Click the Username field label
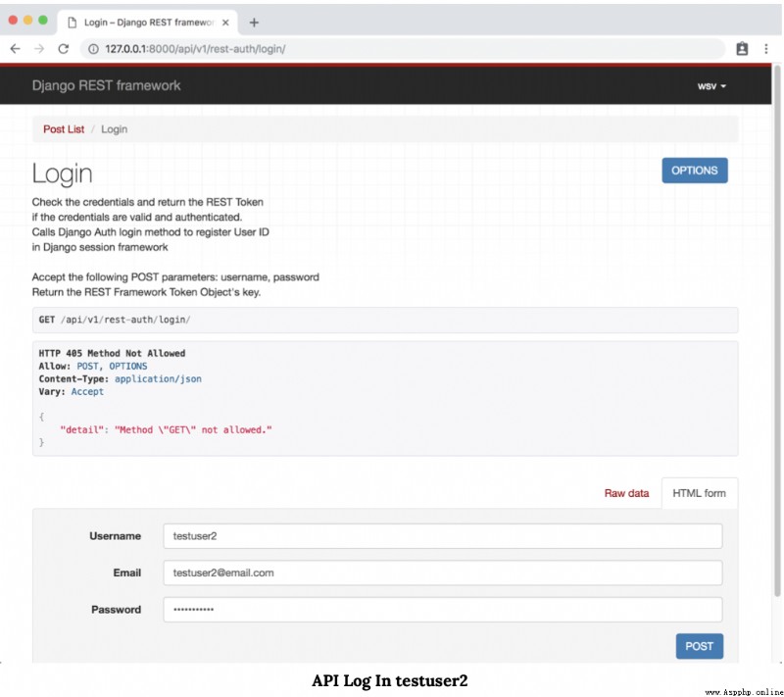The width and height of the screenshot is (784, 697). point(115,536)
